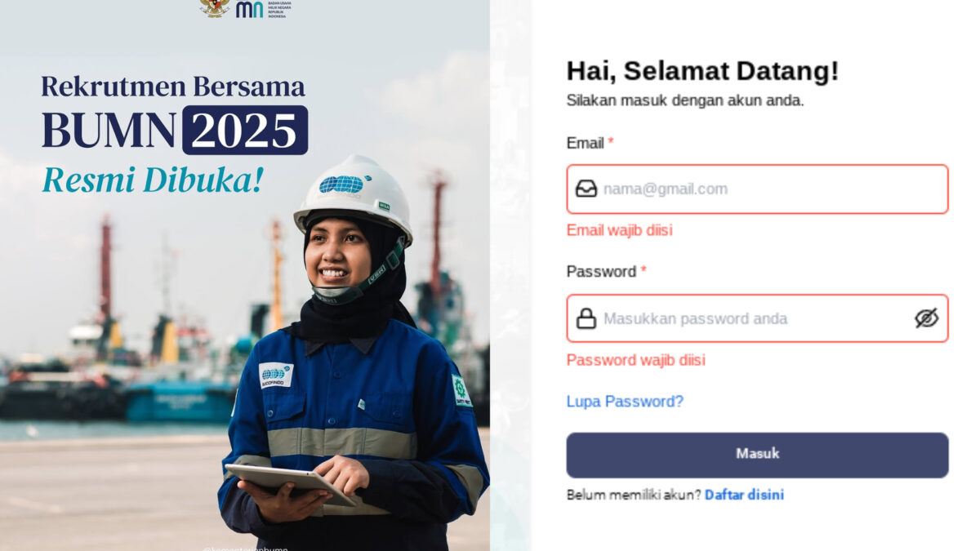This screenshot has width=980, height=551.
Task: Focus the 'Masukkan password anda' input field
Action: pyautogui.click(x=757, y=318)
